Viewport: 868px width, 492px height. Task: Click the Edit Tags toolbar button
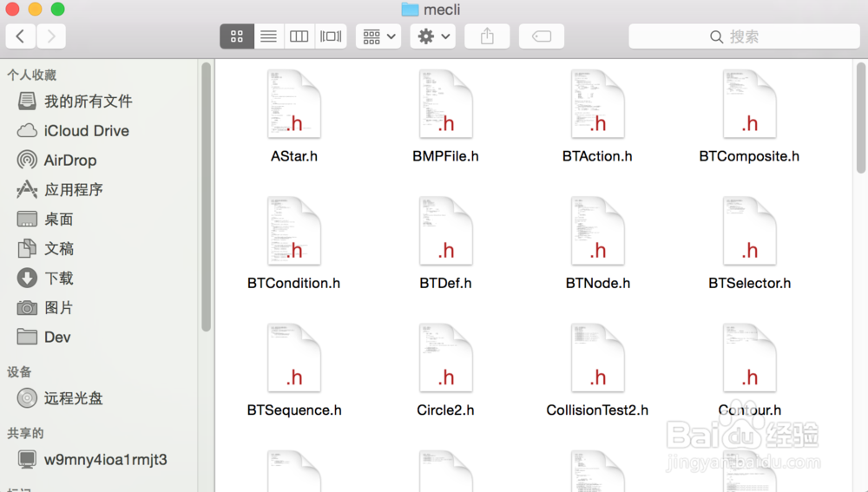pos(542,36)
